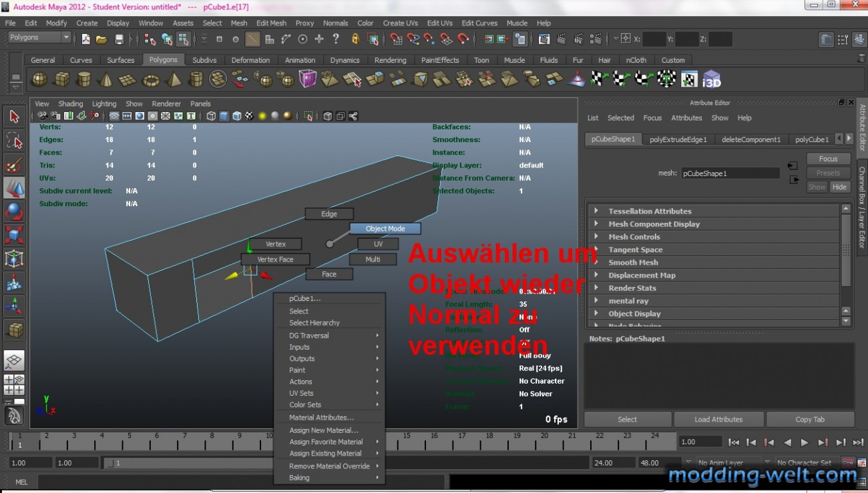Choose Vertex Face in marking menu

[276, 260]
